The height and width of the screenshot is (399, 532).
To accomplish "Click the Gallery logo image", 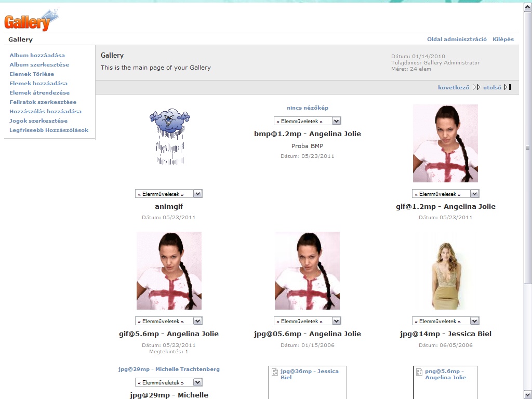I will pos(31,20).
